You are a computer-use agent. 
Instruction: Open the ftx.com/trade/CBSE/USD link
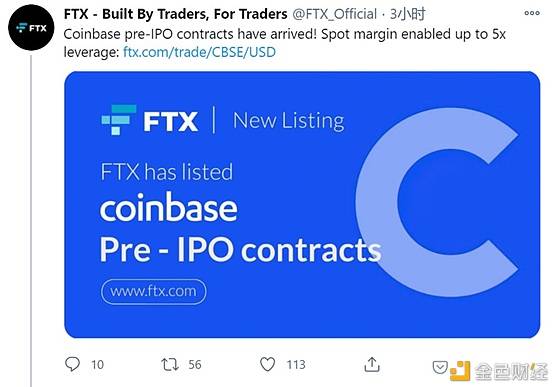[199, 52]
